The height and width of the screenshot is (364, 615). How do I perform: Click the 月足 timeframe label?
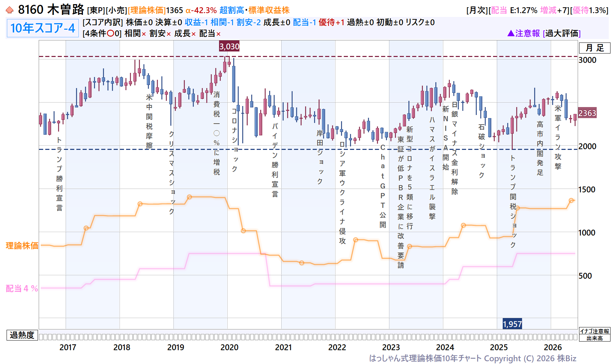[595, 48]
